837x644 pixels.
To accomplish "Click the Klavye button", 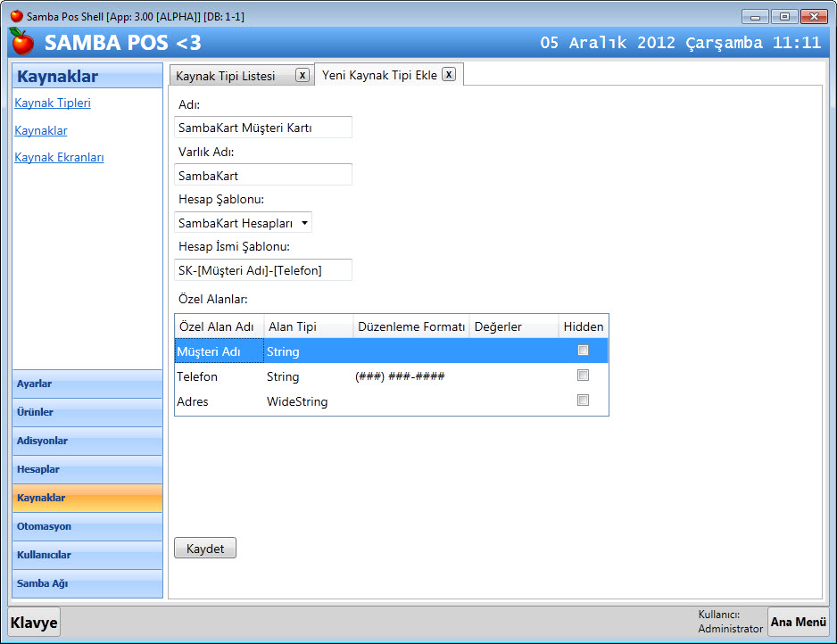I will click(x=34, y=623).
